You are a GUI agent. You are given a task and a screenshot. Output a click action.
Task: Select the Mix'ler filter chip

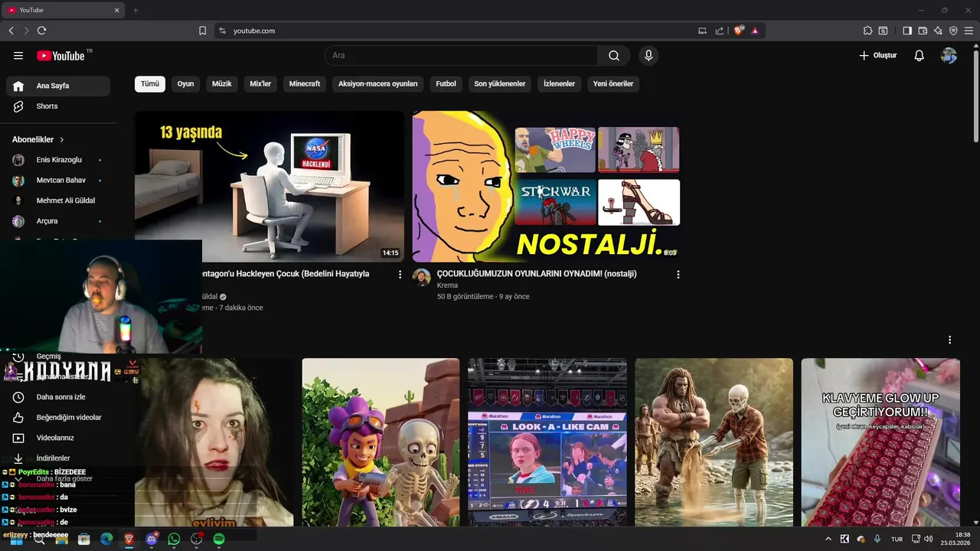[x=260, y=84]
